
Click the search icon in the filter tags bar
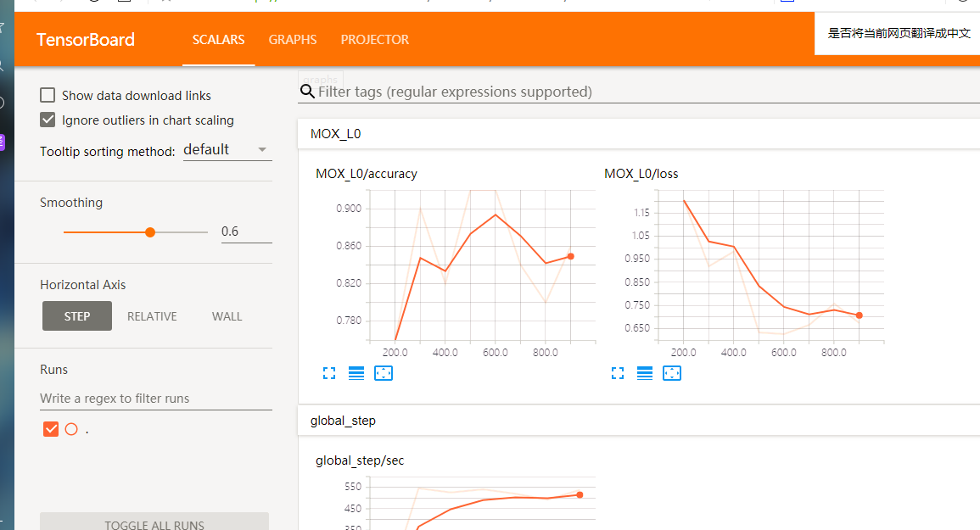307,92
